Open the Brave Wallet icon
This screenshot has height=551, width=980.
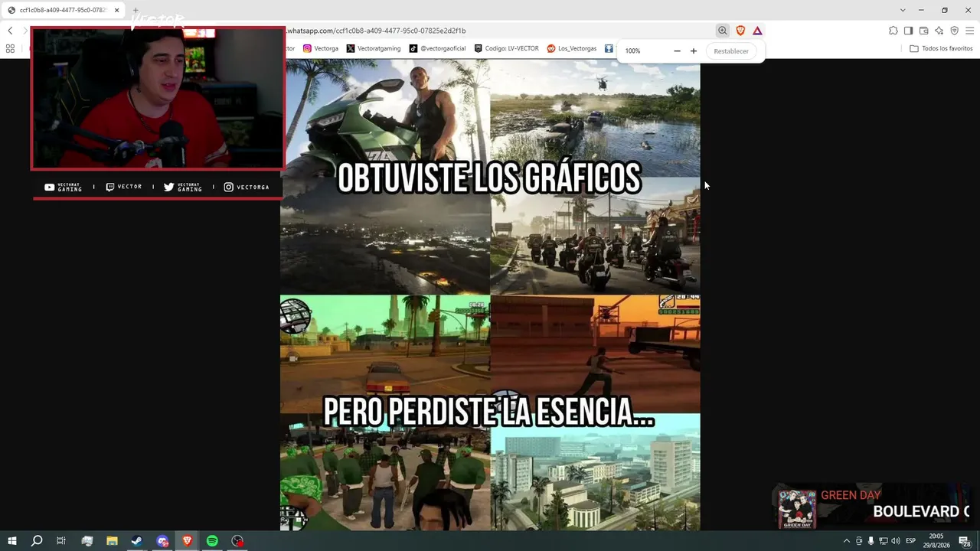[923, 31]
